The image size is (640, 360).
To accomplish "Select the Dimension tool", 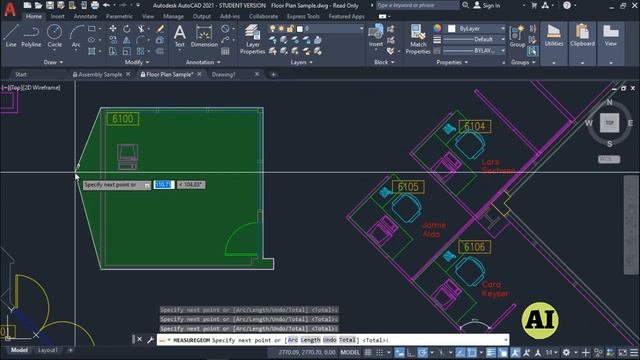I will [204, 36].
